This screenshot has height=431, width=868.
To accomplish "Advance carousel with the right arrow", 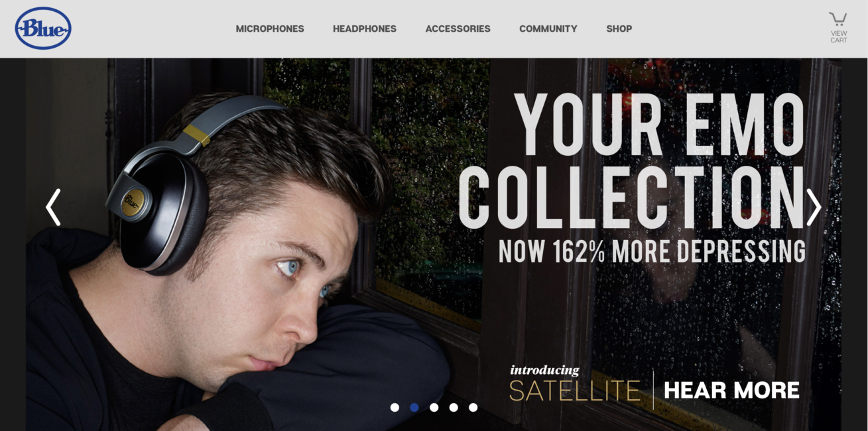I will [x=814, y=207].
